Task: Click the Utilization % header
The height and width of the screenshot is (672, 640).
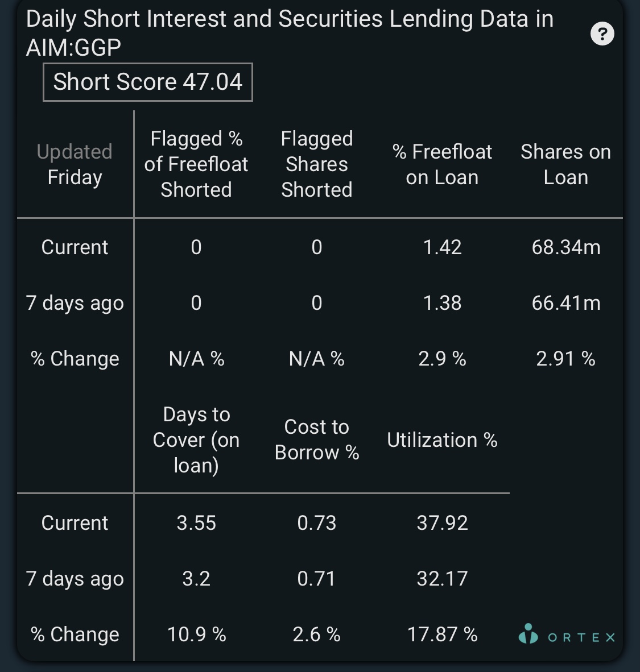Action: click(x=442, y=440)
